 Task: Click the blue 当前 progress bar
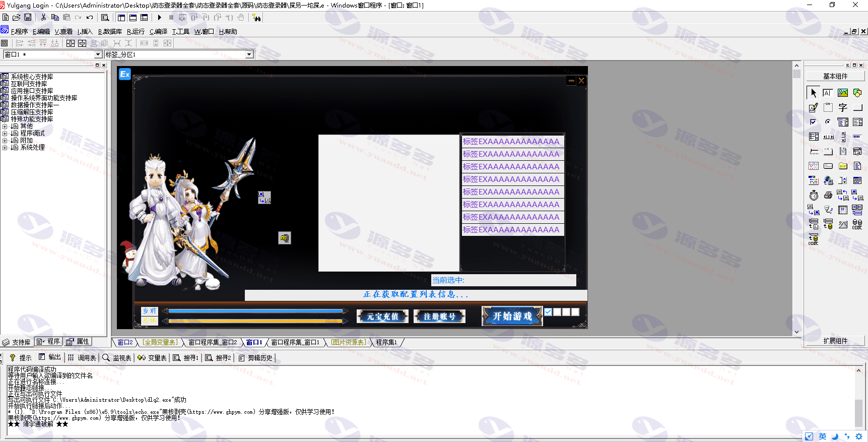pyautogui.click(x=255, y=311)
